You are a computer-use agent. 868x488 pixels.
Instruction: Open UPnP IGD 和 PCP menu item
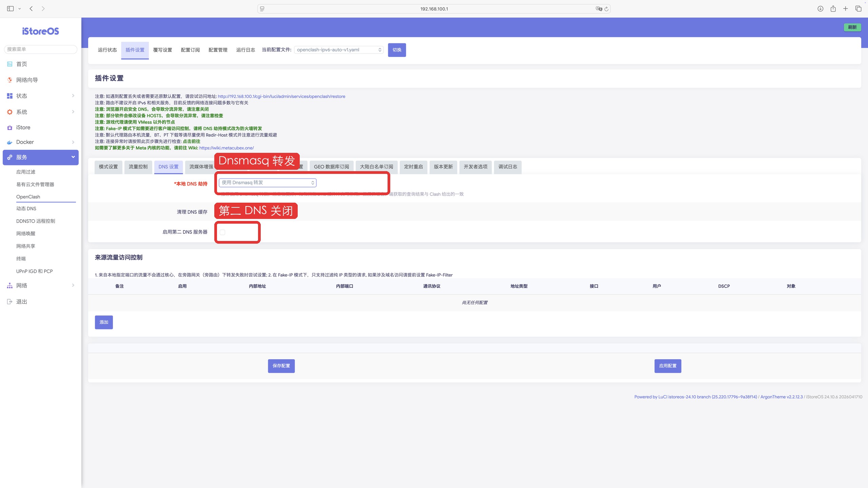coord(35,271)
